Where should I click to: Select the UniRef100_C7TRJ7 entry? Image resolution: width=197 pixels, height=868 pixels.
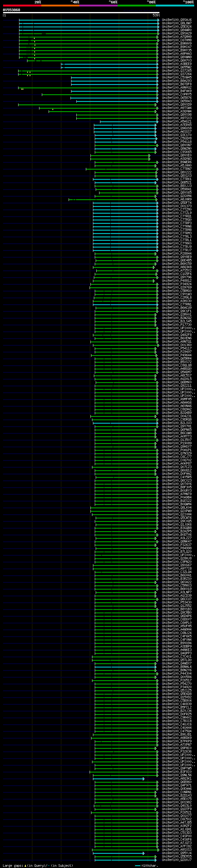click(x=177, y=250)
